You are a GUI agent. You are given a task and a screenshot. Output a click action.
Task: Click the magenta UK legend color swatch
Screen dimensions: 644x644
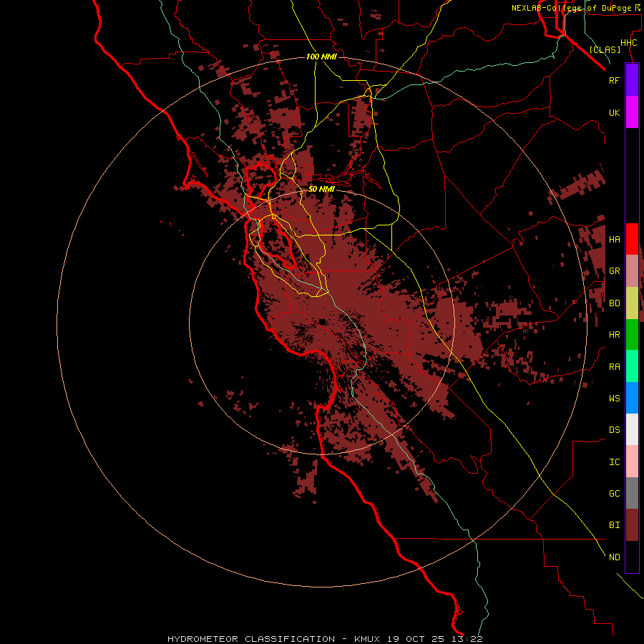click(632, 112)
